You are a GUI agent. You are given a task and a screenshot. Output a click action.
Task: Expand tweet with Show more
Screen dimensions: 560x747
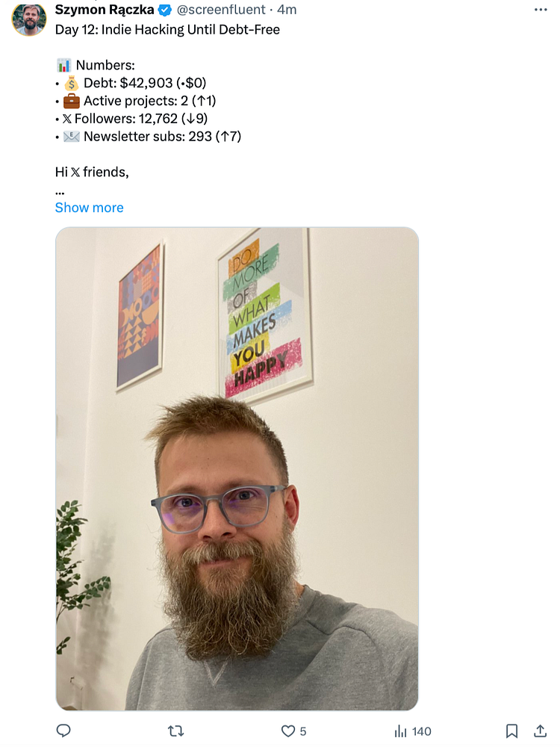89,208
